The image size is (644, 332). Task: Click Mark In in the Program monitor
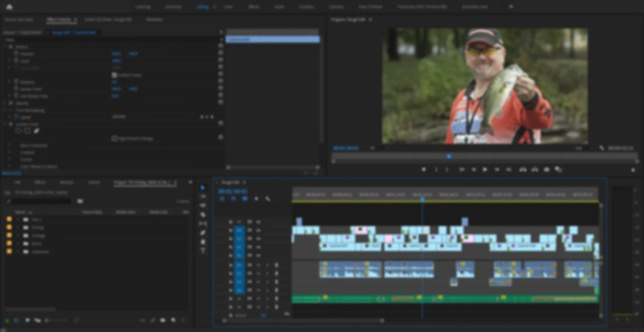click(436, 170)
